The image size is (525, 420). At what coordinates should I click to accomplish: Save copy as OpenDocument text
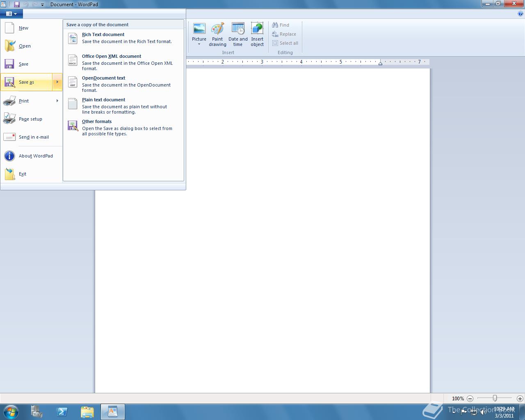[x=123, y=84]
